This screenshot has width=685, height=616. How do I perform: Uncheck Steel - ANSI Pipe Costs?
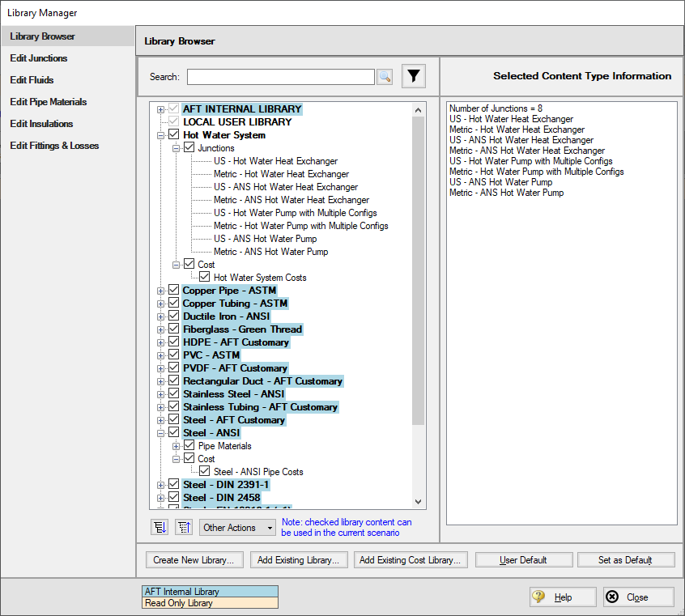coord(205,471)
